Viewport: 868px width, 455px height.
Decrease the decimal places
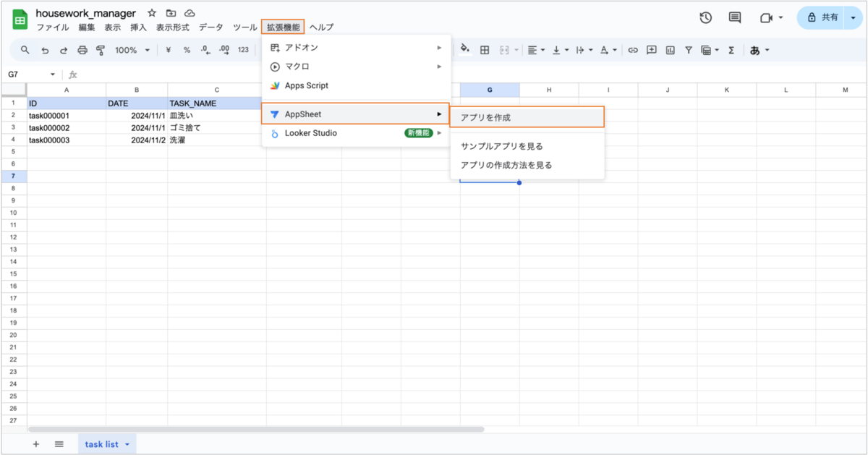205,50
